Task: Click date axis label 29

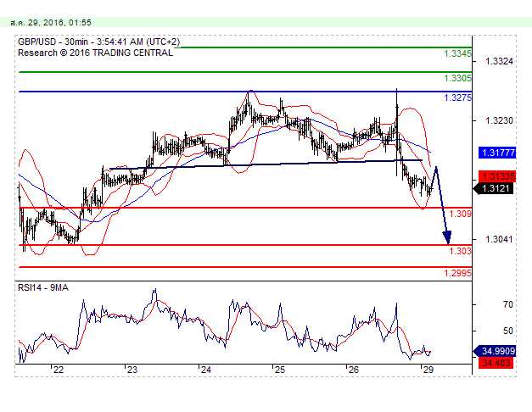Action: pyautogui.click(x=428, y=370)
